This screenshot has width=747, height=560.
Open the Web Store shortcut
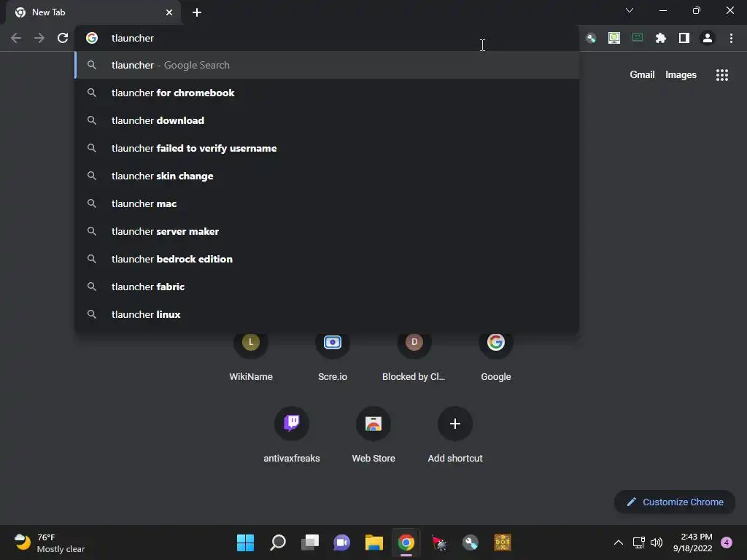click(373, 435)
